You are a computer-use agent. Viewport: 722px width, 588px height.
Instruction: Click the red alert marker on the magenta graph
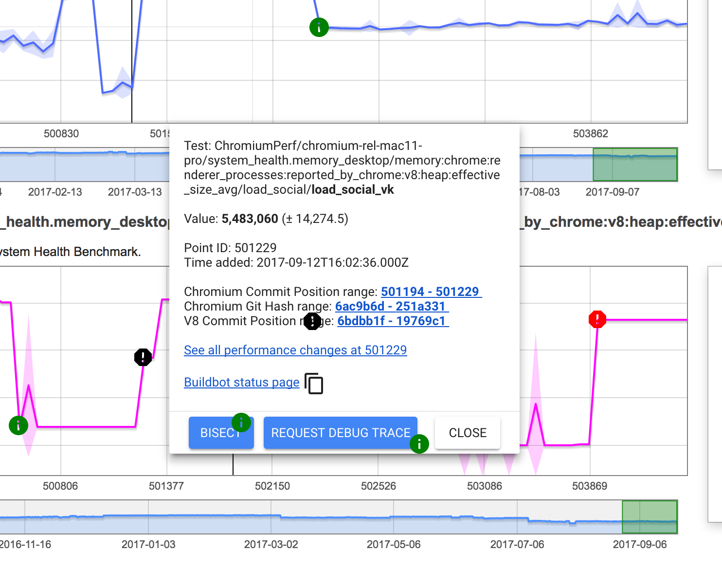597,319
